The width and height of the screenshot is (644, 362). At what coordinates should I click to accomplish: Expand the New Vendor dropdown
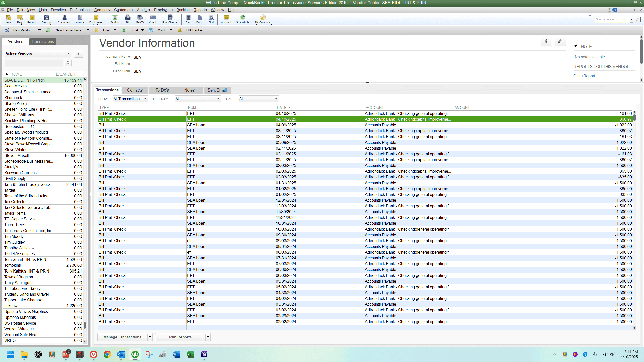click(39, 30)
